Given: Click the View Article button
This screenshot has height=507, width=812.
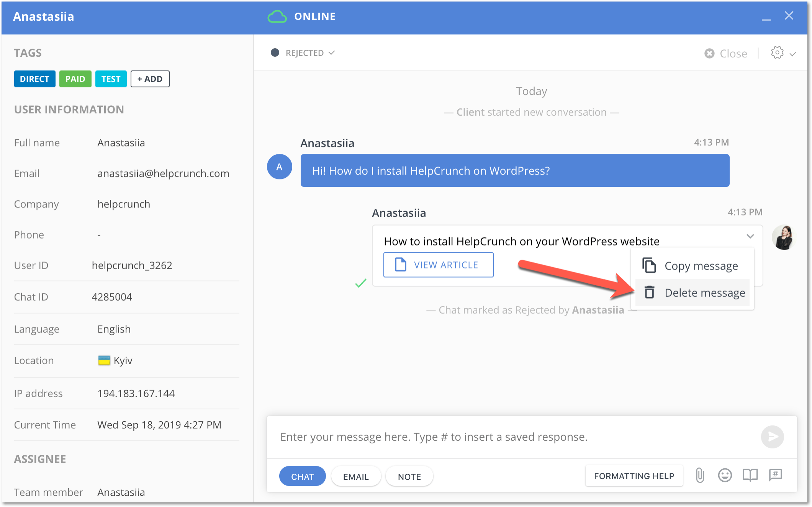Looking at the screenshot, I should coord(438,265).
